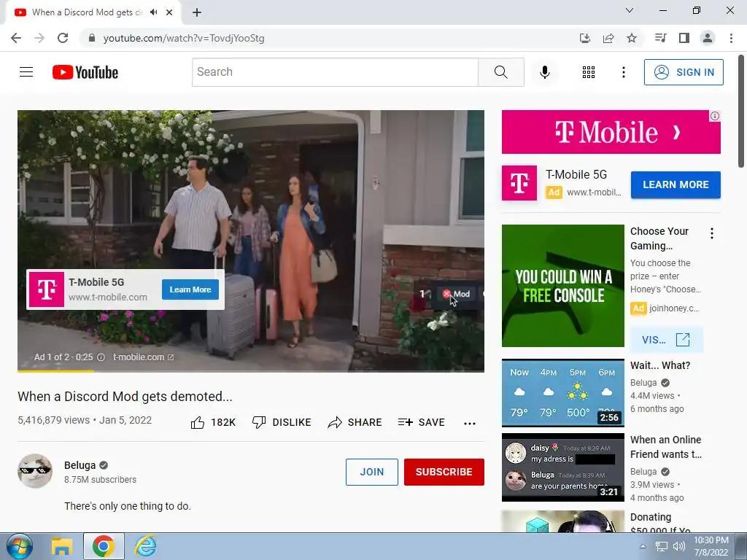Open free console Honey ad thumbnail

[x=562, y=286]
